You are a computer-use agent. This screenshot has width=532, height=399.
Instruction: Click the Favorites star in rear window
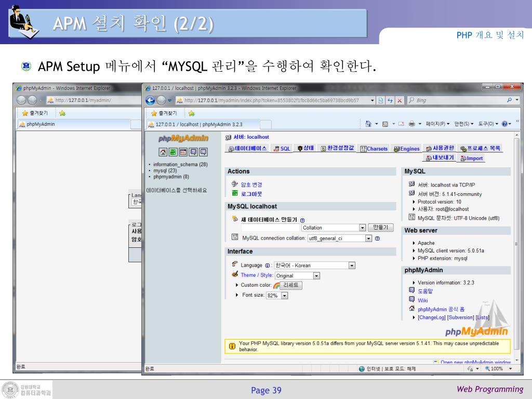point(25,113)
